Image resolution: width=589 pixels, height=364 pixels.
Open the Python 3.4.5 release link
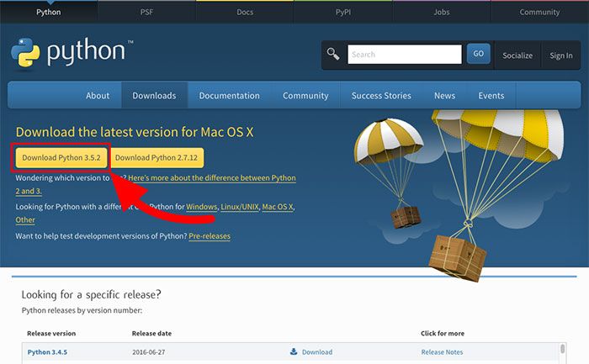click(x=47, y=352)
